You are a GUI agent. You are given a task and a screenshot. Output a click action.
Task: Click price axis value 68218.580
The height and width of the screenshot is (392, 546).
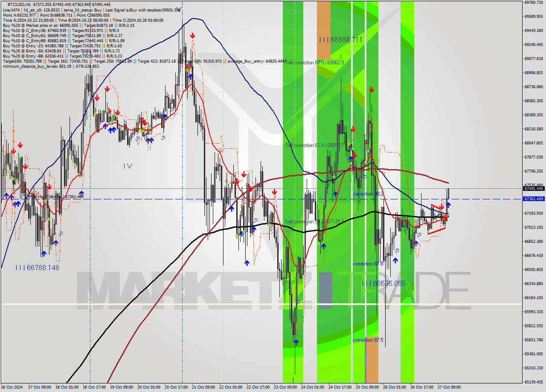coord(533,129)
